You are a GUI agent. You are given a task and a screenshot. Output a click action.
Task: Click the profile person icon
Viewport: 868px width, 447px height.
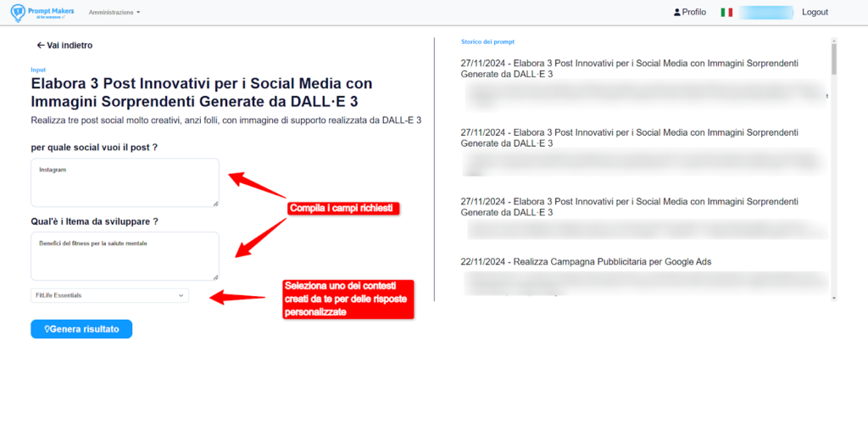[676, 12]
